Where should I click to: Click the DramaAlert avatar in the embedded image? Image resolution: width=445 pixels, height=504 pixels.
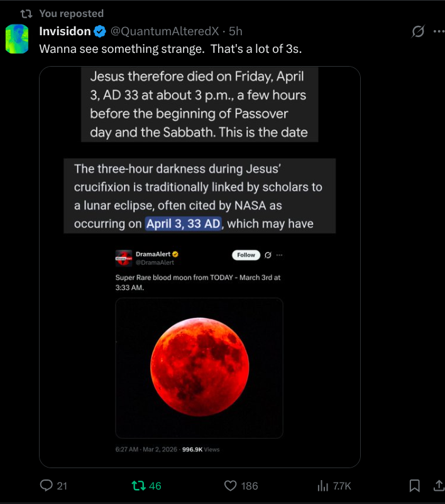point(123,257)
